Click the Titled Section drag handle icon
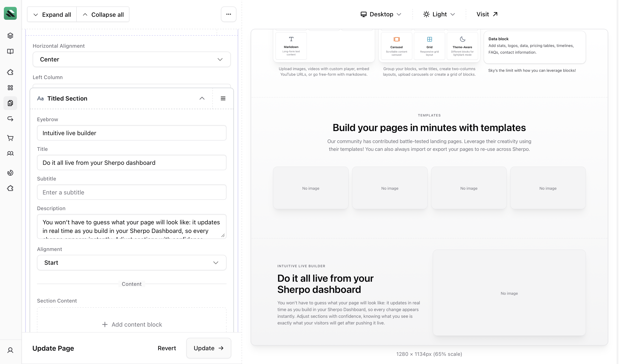 [x=223, y=98]
